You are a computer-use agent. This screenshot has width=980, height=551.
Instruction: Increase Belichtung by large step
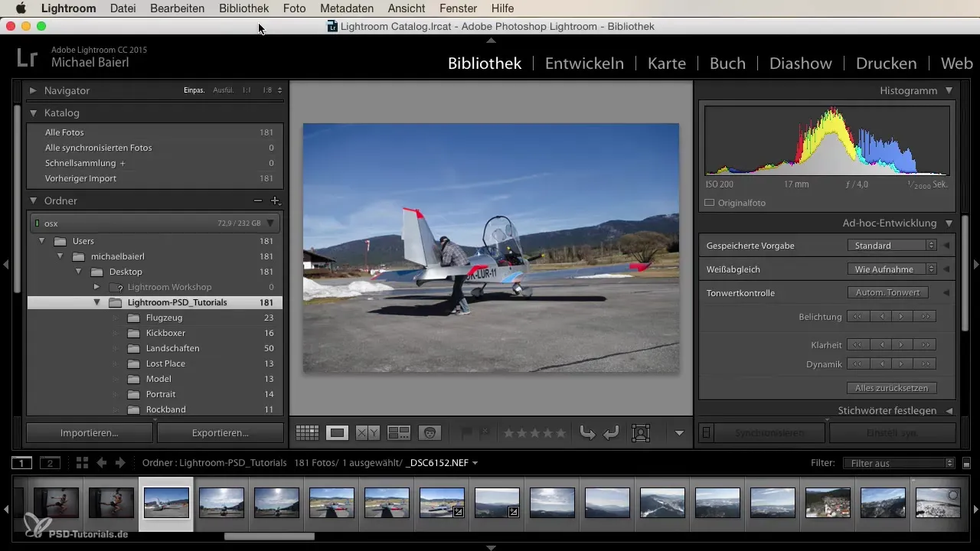point(926,316)
